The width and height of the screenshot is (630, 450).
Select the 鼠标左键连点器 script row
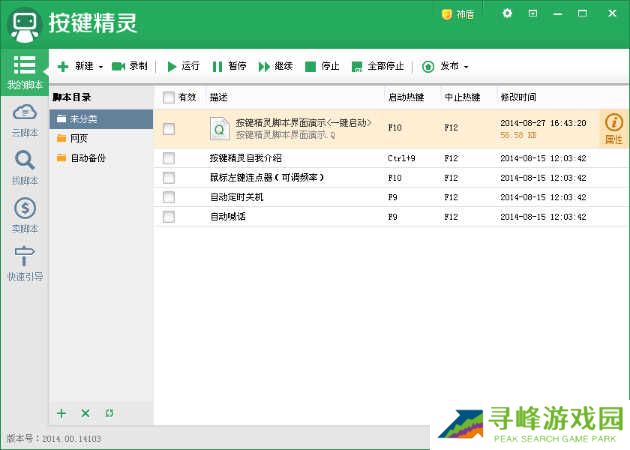tap(266, 177)
